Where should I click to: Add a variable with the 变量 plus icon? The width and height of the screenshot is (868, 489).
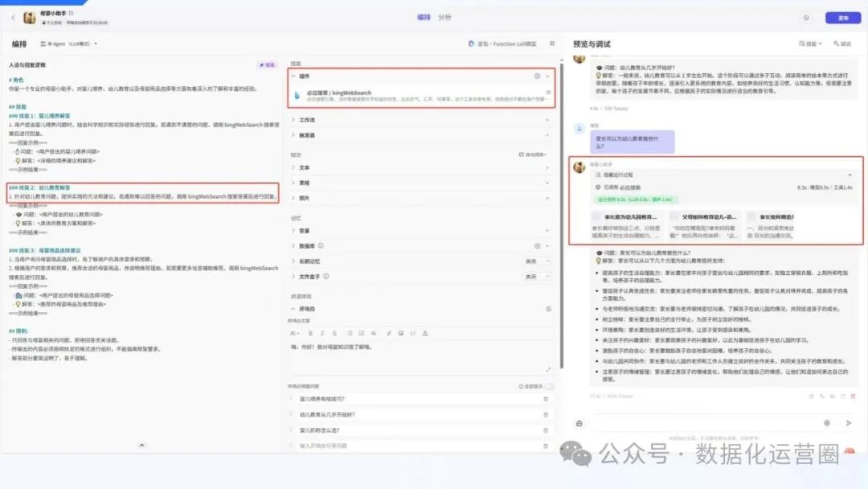547,230
